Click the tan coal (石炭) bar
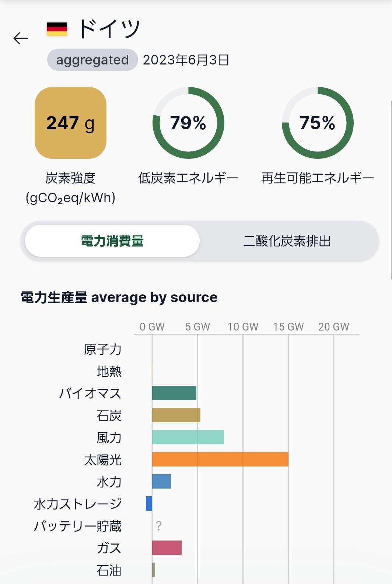The height and width of the screenshot is (584, 392). click(x=176, y=415)
